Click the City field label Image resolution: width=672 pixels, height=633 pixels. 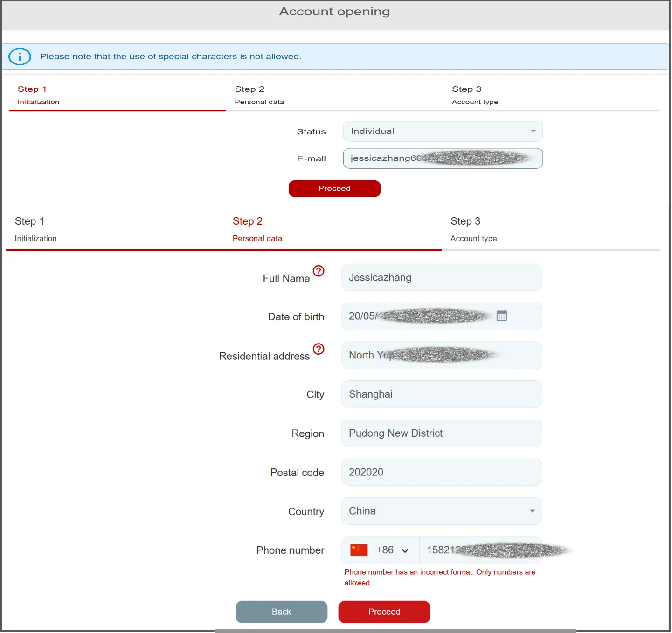315,395
